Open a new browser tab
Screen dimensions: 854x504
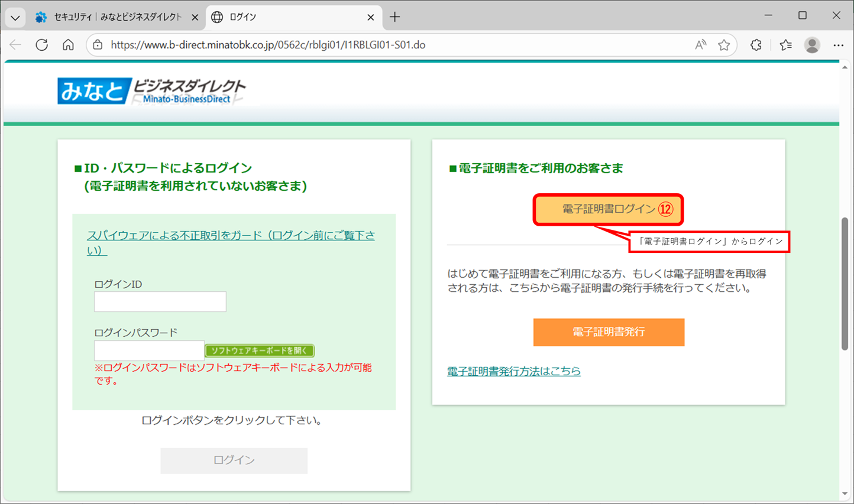pos(394,17)
